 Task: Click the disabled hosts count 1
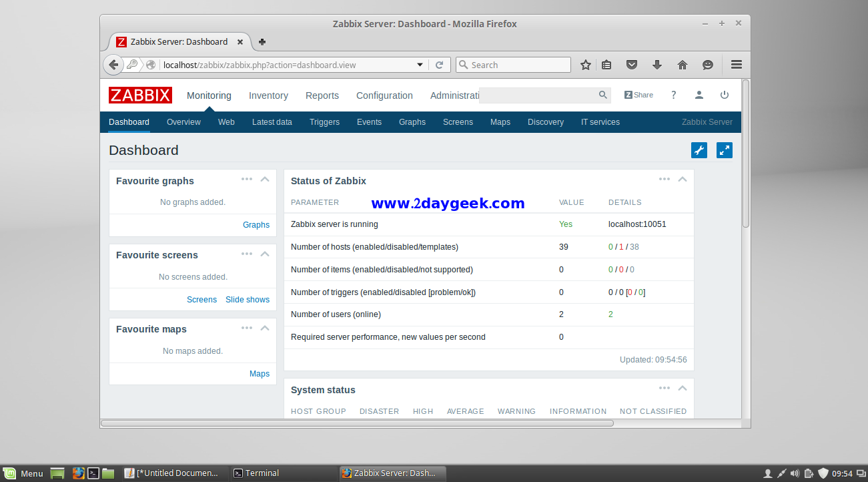620,247
